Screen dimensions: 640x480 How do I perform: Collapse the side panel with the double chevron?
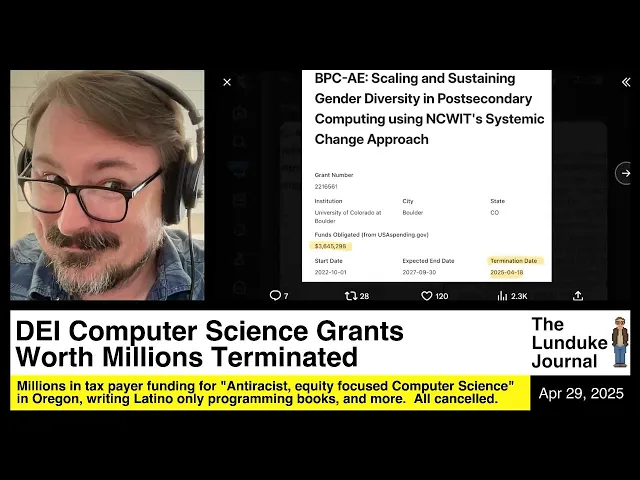[x=626, y=82]
